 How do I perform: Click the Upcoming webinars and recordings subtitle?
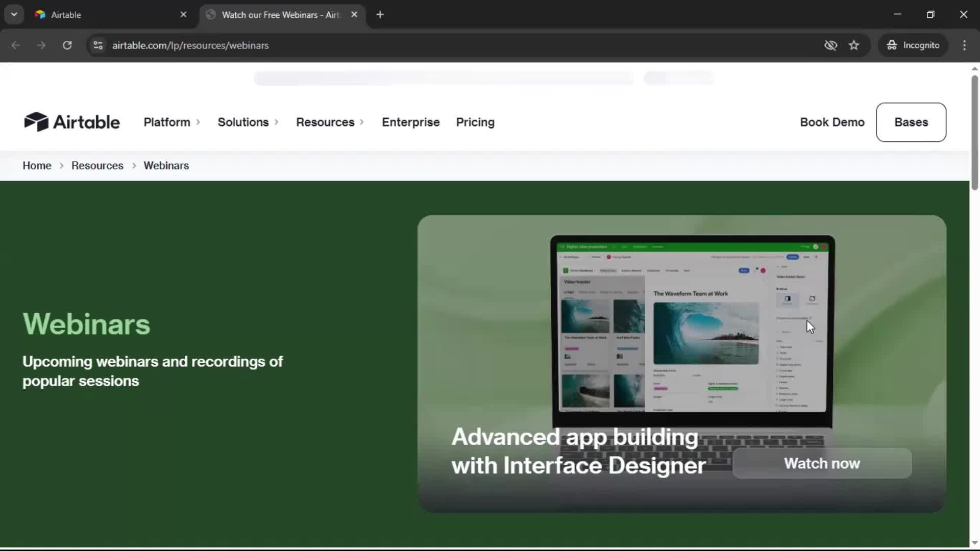pyautogui.click(x=153, y=371)
